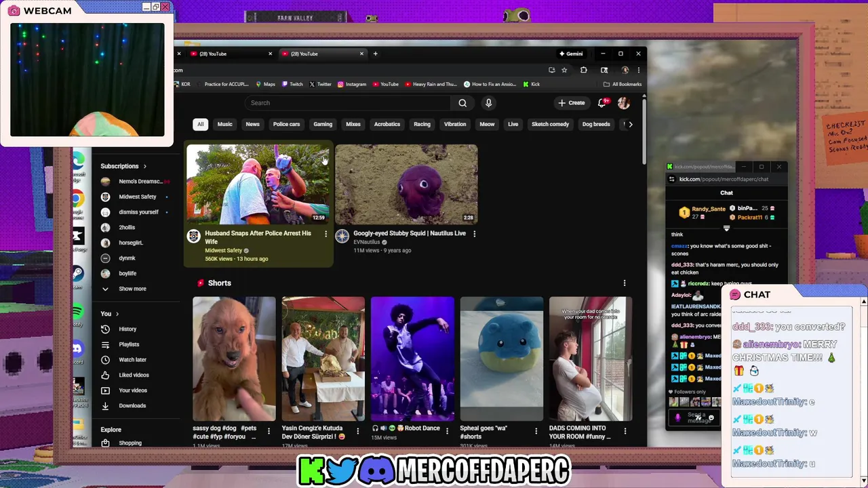
Task: Open the Kick bookmark
Action: click(532, 84)
